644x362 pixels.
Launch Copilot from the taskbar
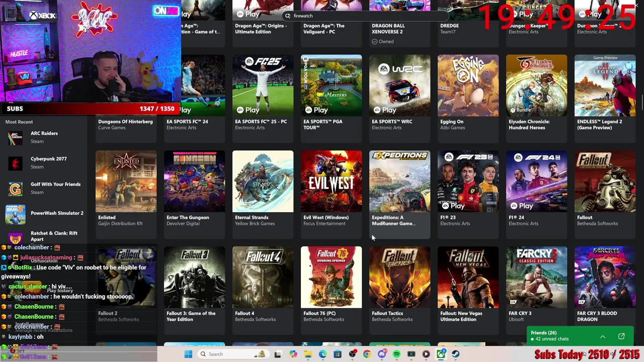tap(293, 354)
